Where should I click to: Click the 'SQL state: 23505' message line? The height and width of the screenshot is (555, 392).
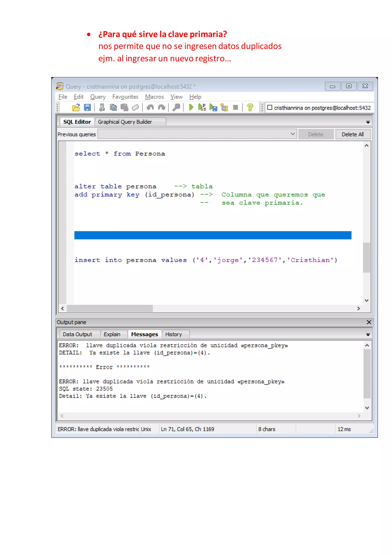coord(86,389)
